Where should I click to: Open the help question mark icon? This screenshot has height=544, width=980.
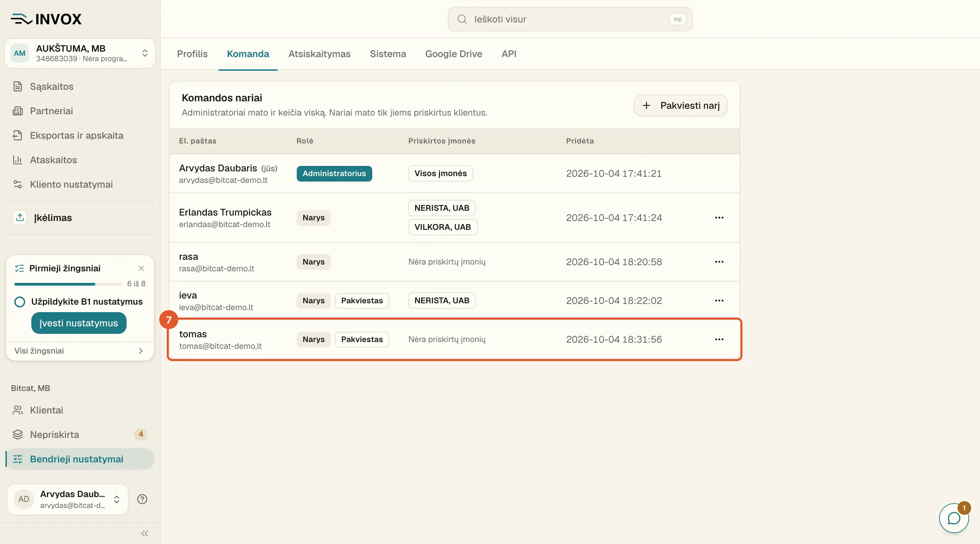(x=142, y=499)
